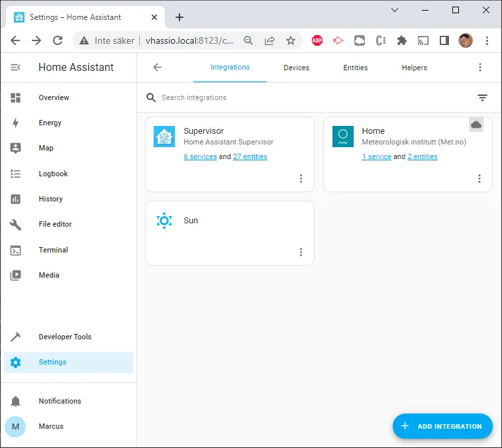Screen dimensions: 502x448
Task: Open the History chart icon
Action: [x=15, y=199]
